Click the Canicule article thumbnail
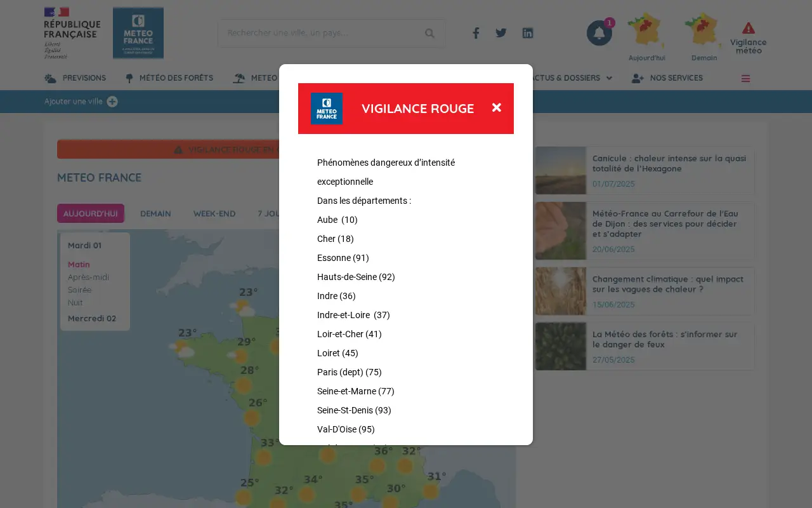 561,171
